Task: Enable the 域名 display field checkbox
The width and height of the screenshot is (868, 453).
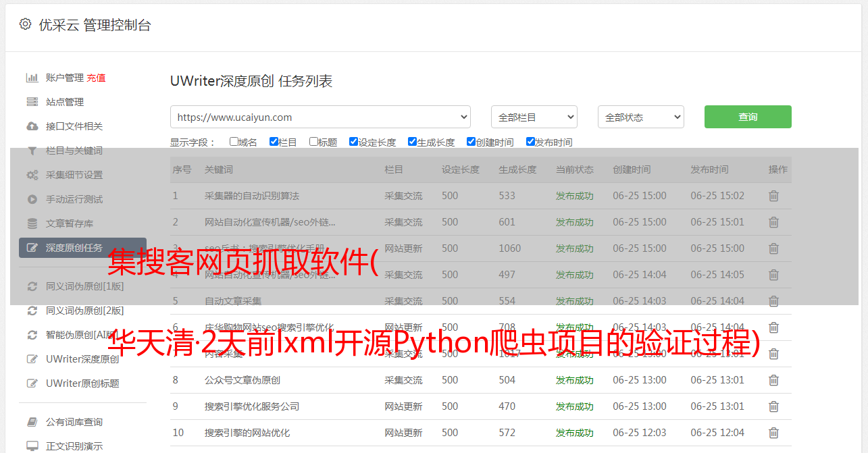Action: coord(234,142)
